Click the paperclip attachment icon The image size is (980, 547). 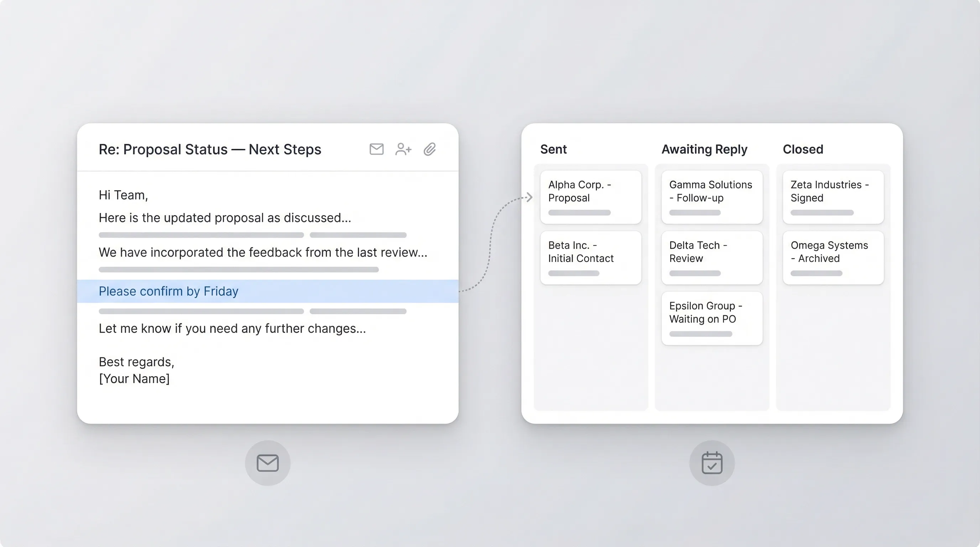tap(429, 149)
